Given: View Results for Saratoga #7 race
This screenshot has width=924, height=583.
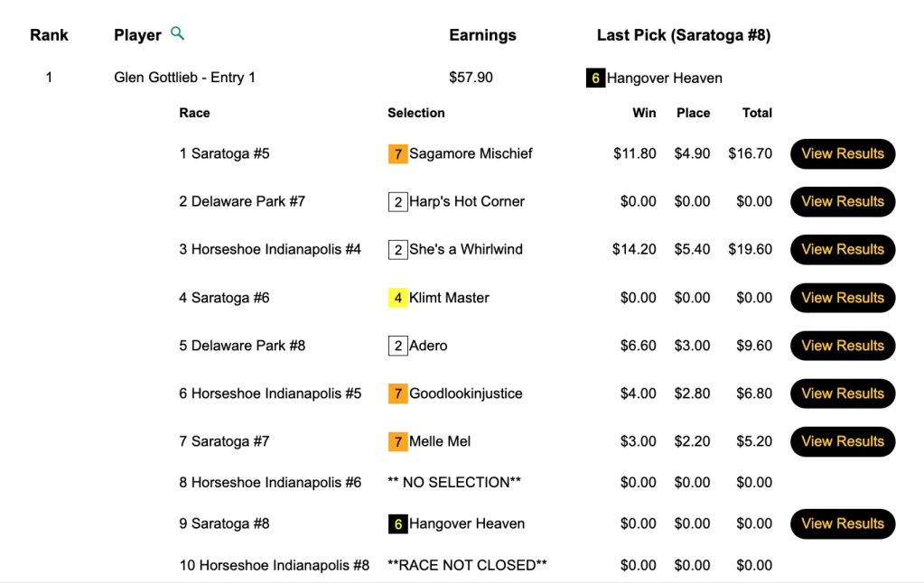Looking at the screenshot, I should coord(842,441).
